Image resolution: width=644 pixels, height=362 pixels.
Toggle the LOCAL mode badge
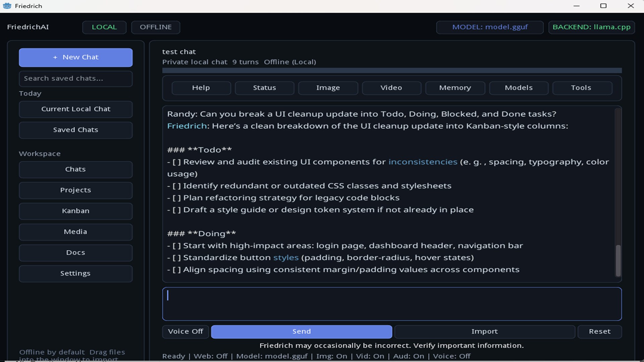pos(104,27)
